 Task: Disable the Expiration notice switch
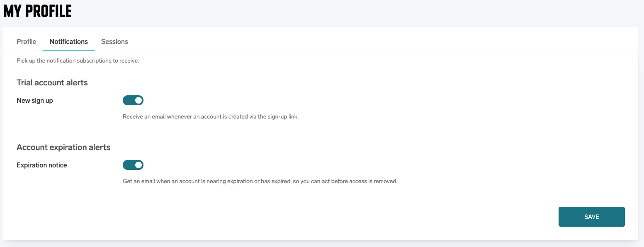click(133, 165)
